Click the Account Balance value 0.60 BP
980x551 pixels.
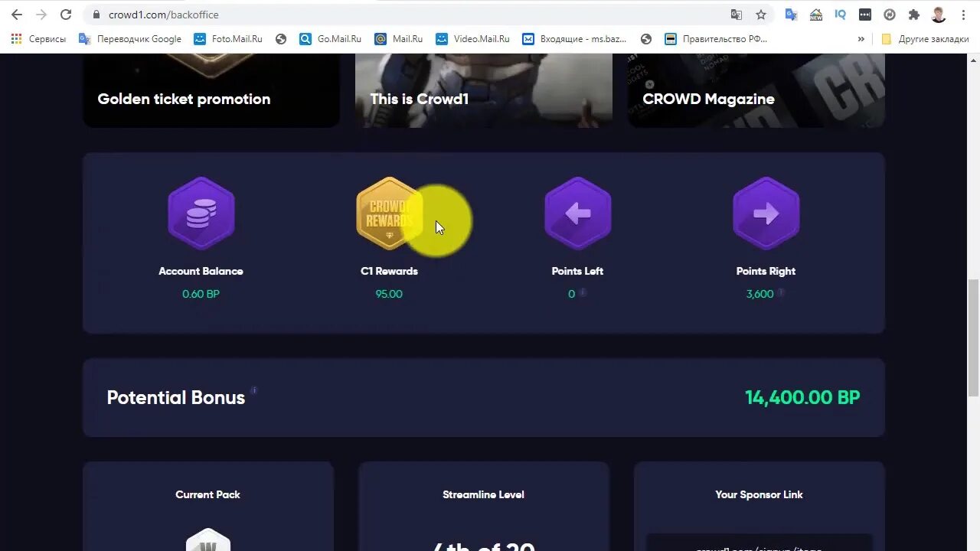click(201, 294)
